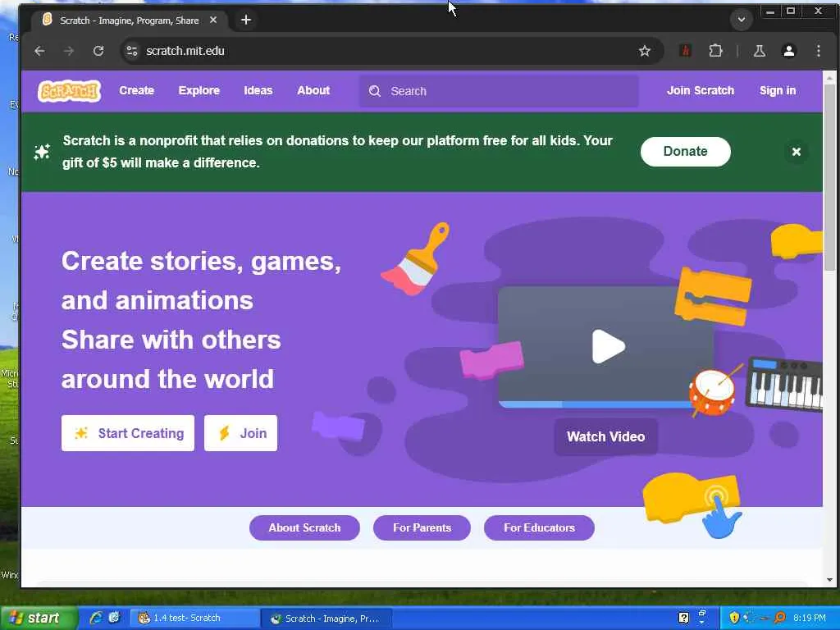Click the orange magnifier tray icon
Image resolution: width=840 pixels, height=630 pixels.
[779, 619]
